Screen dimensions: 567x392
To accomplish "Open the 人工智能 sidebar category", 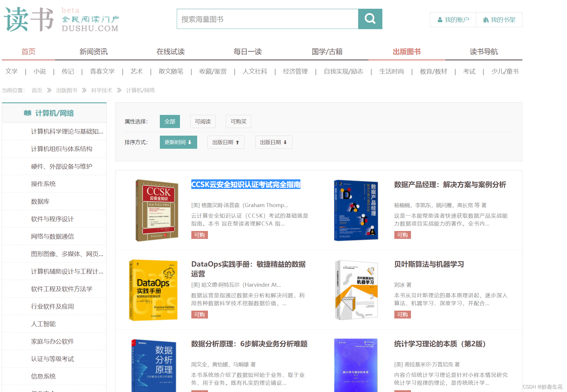I will pos(43,324).
